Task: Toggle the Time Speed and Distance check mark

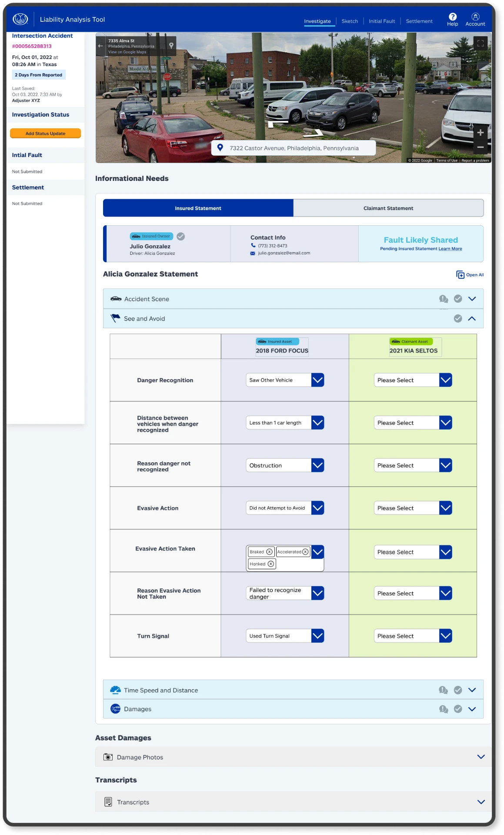Action: [x=458, y=690]
